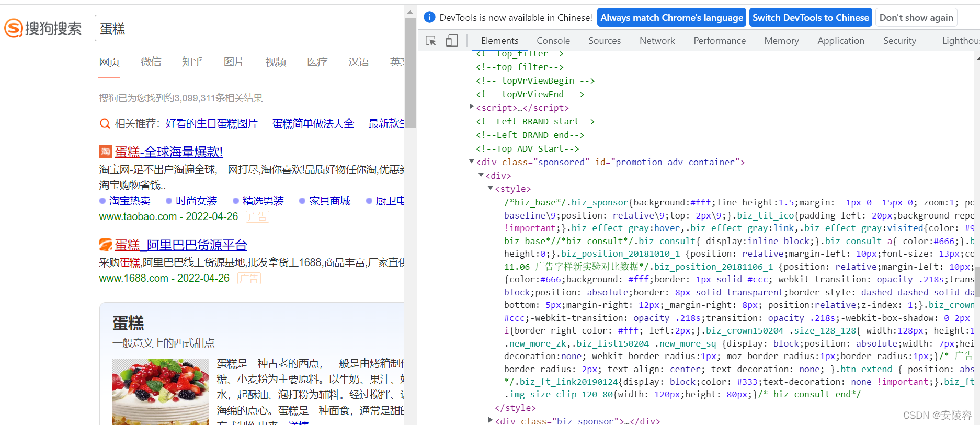Image resolution: width=980 pixels, height=425 pixels.
Task: Click the www.1688.com green URL
Action: tap(133, 278)
